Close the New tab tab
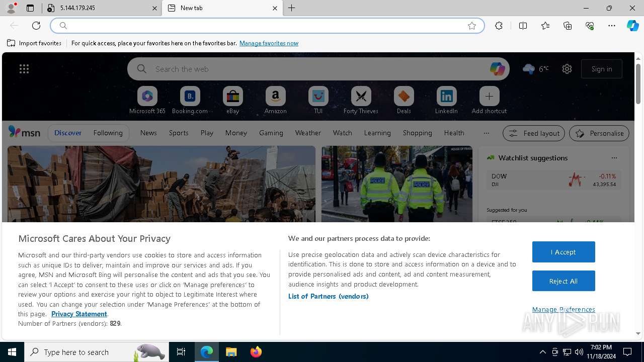 point(275,8)
